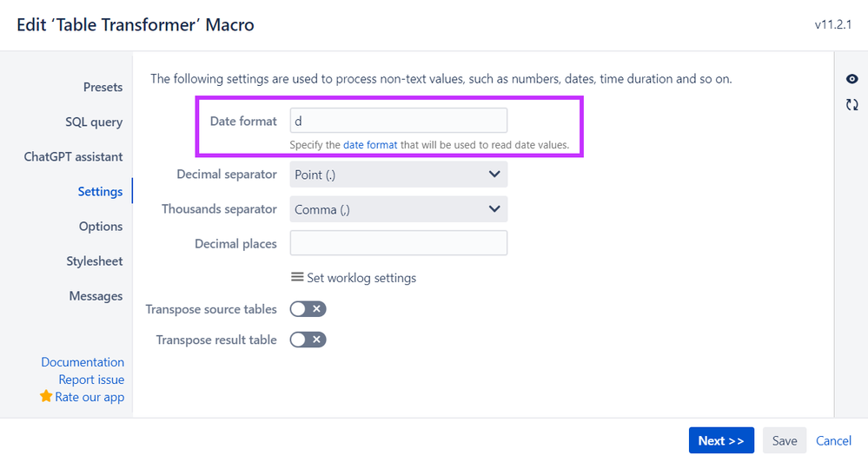
Task: Click the chevron on the Comma (,) dropdown
Action: 494,209
